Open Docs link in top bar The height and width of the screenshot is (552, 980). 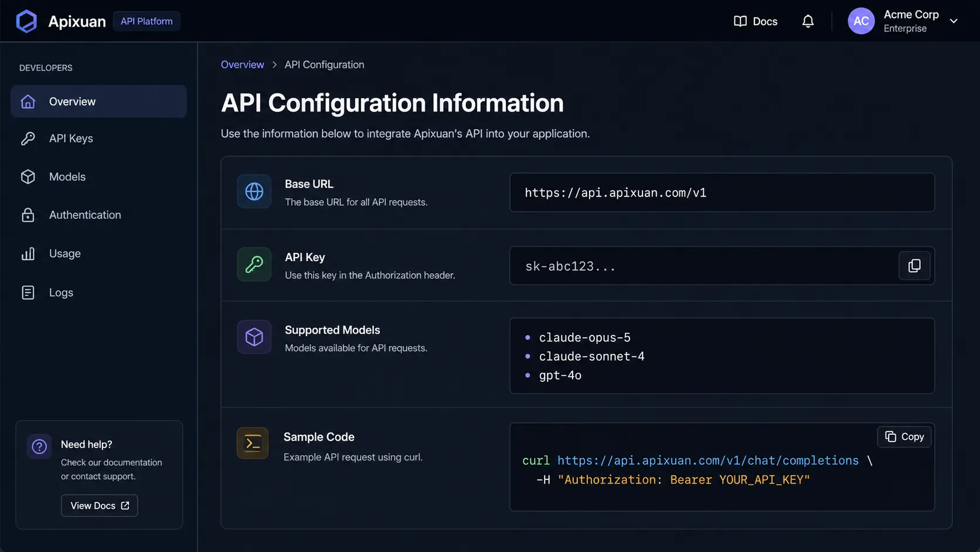(x=756, y=21)
